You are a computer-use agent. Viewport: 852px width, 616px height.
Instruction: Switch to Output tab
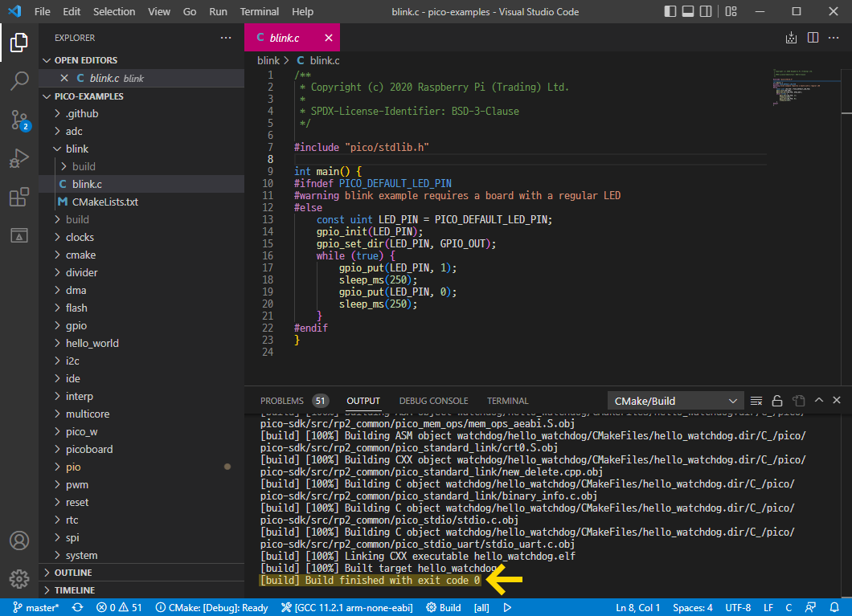(x=363, y=401)
